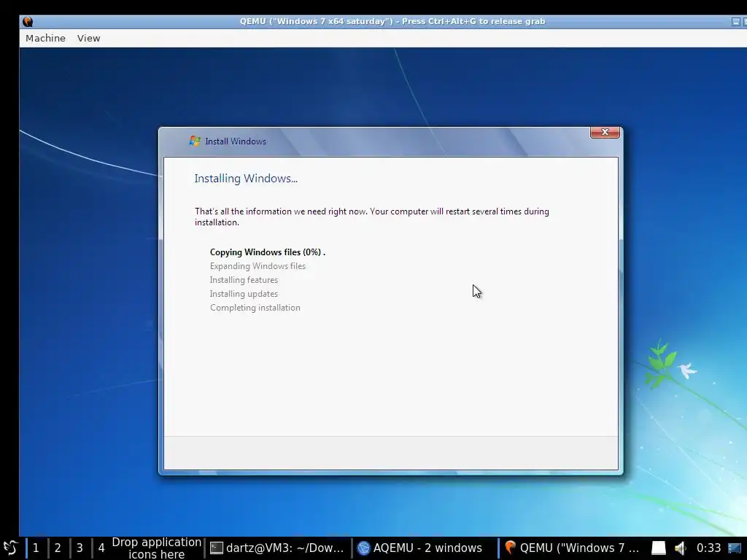
Task: Click the monitor icon next to the clock
Action: point(735,548)
